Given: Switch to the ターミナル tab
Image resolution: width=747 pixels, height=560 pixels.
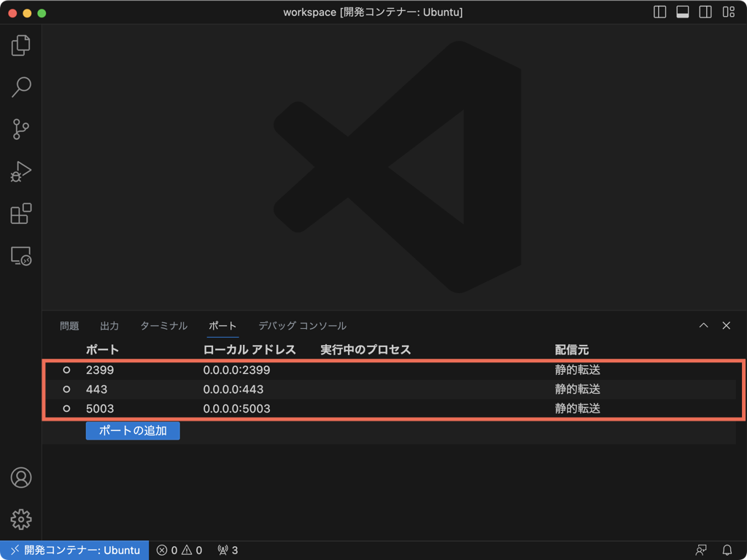Looking at the screenshot, I should click(x=164, y=326).
